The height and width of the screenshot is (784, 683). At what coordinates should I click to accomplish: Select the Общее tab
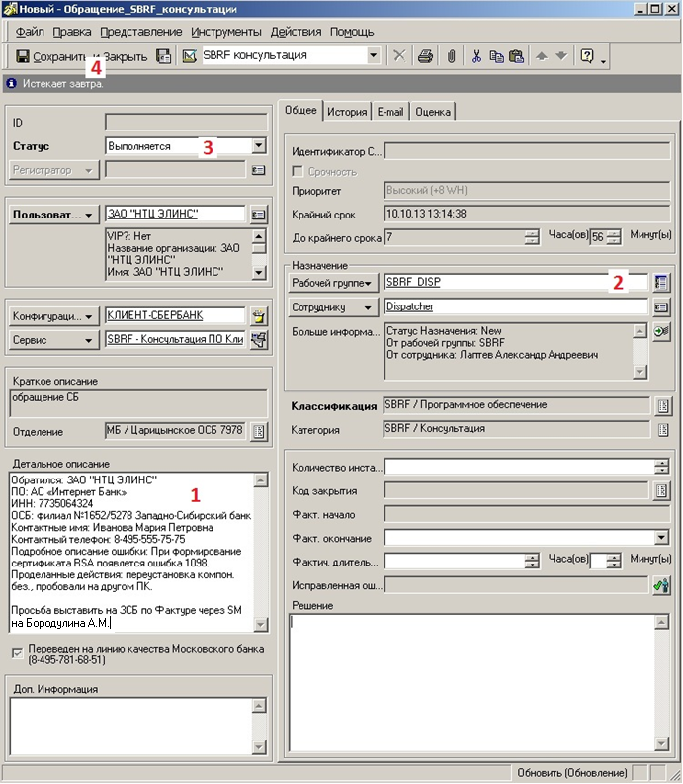tap(300, 110)
